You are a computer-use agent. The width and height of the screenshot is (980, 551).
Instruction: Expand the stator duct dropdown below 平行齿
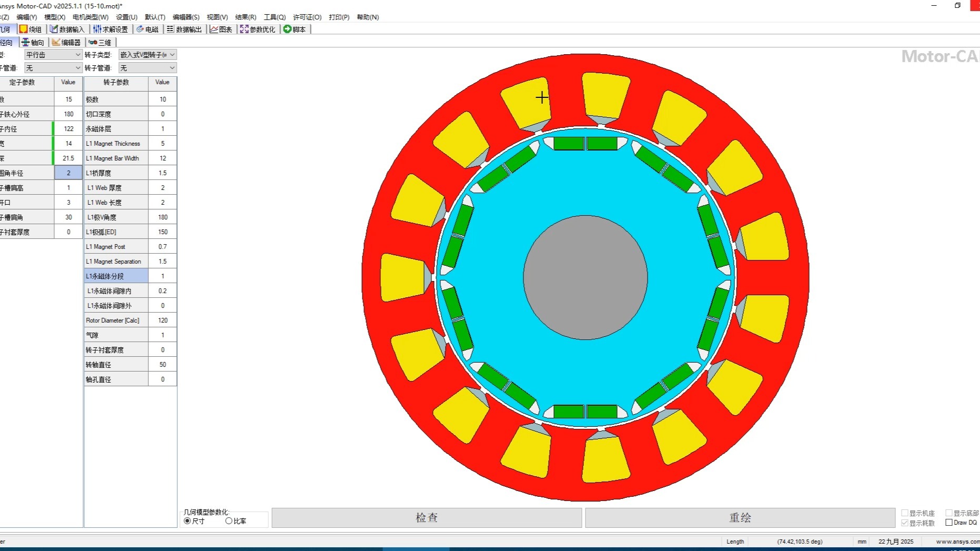(78, 68)
